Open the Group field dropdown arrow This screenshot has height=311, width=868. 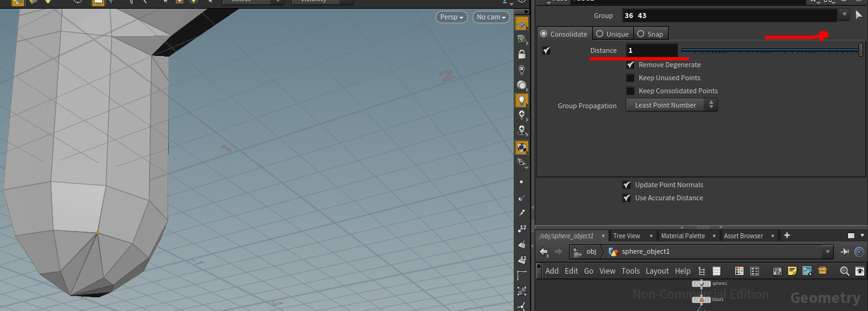[844, 15]
